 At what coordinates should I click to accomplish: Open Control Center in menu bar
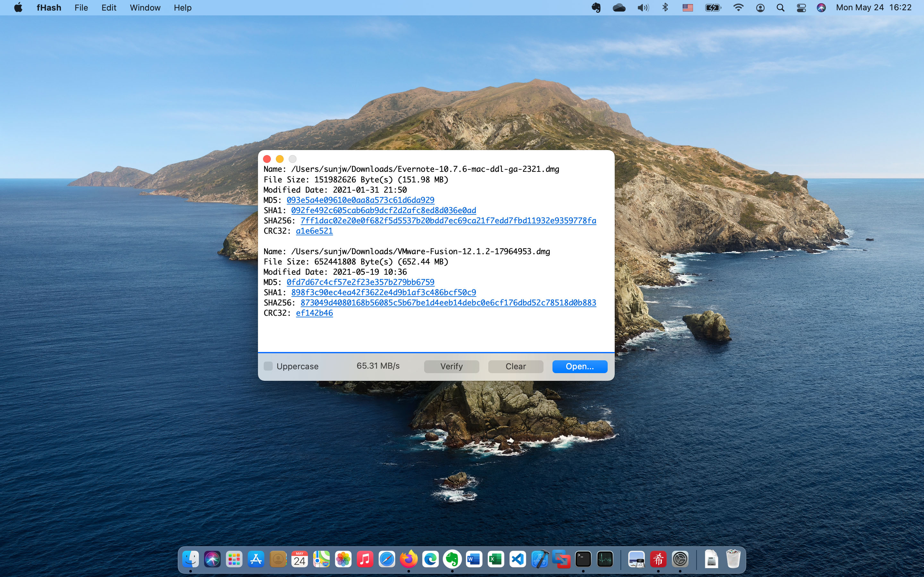click(801, 8)
